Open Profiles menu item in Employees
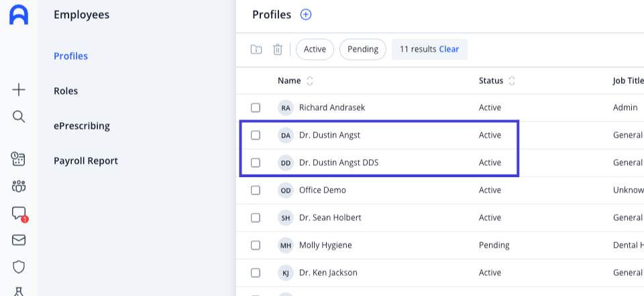This screenshot has width=644, height=296. point(70,56)
